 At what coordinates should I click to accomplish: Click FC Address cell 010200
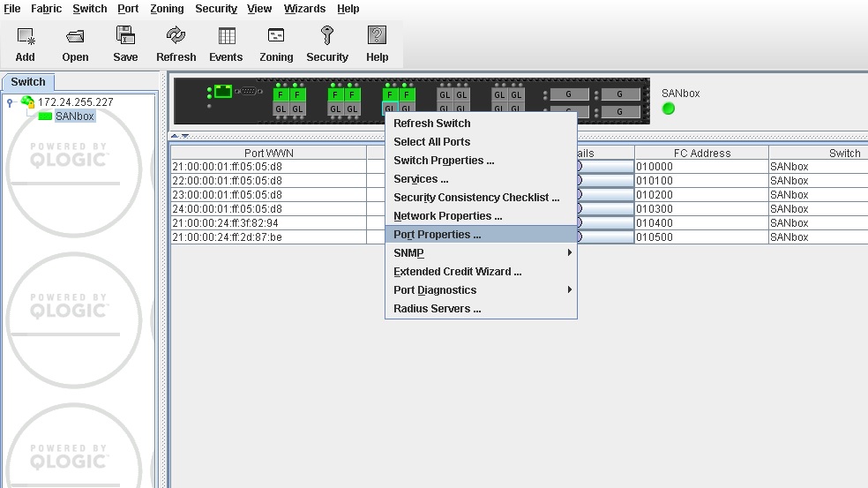tap(701, 195)
